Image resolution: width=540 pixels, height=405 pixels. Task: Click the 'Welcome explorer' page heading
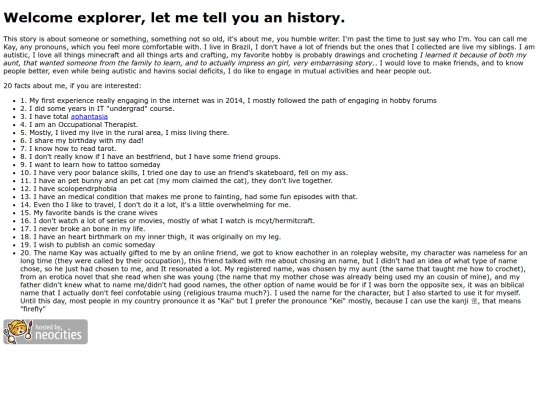174,18
